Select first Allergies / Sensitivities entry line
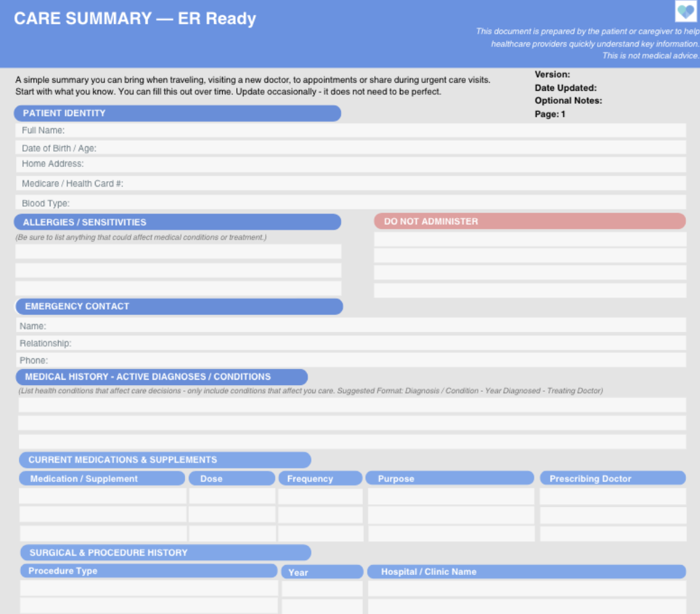Viewport: 700px width, 614px height. (x=178, y=251)
